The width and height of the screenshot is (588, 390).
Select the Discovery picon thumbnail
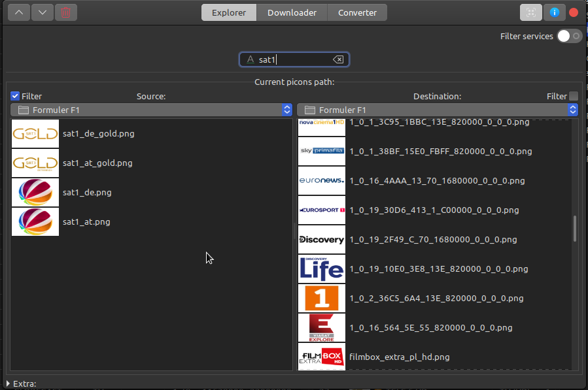coord(322,239)
